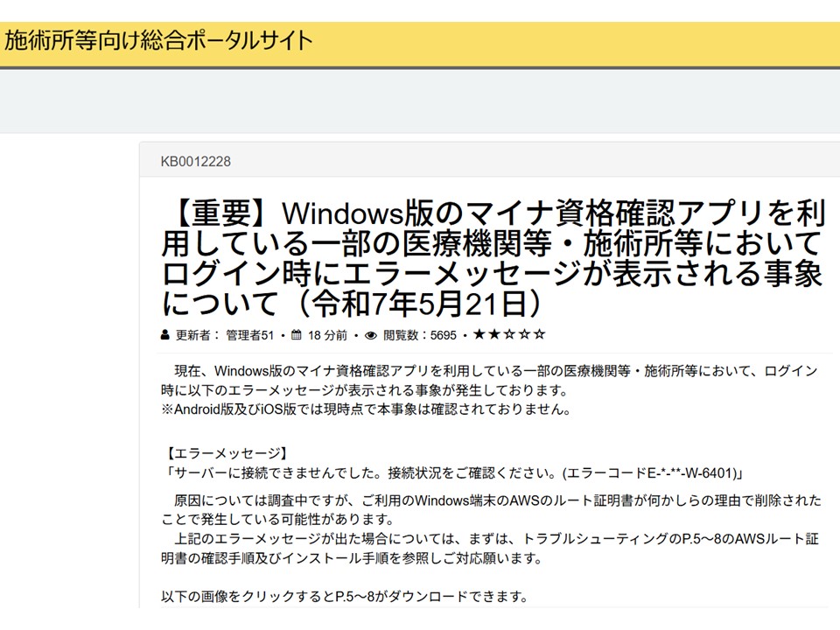Click the 施術所等向け総合ポータルサイト site title
The width and height of the screenshot is (840, 630).
(158, 41)
